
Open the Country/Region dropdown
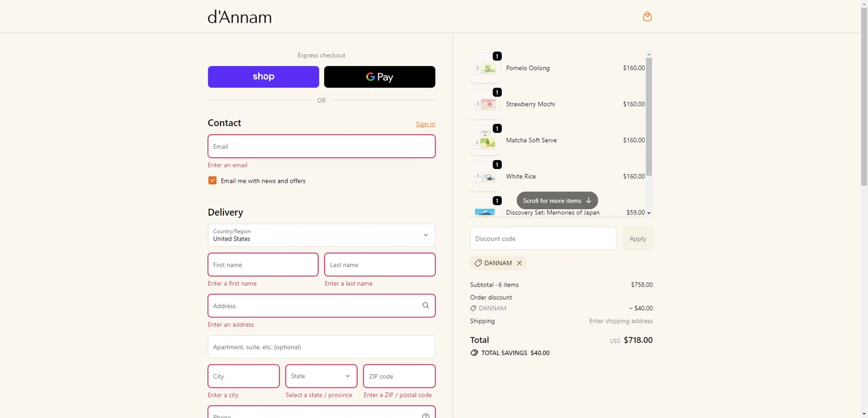tap(322, 235)
